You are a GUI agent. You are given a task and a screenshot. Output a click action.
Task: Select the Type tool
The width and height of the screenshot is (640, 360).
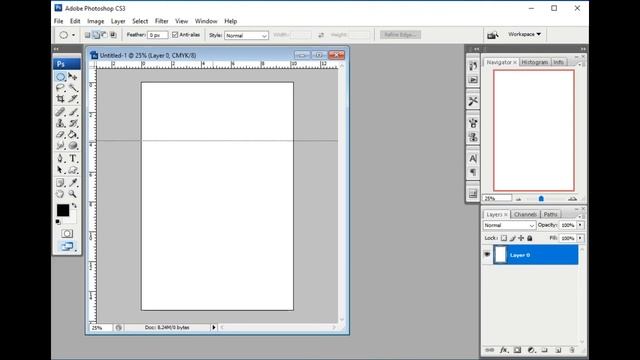click(73, 158)
